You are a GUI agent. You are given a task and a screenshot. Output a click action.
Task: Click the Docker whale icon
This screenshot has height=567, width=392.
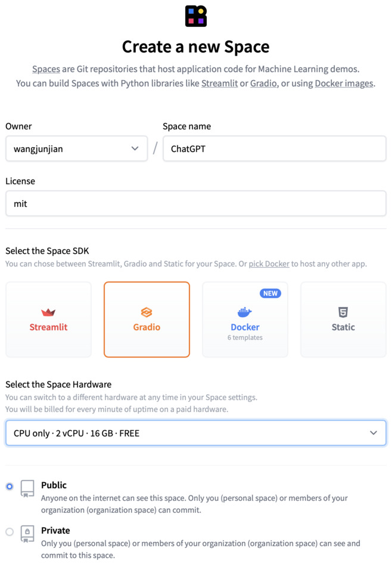[x=245, y=312]
